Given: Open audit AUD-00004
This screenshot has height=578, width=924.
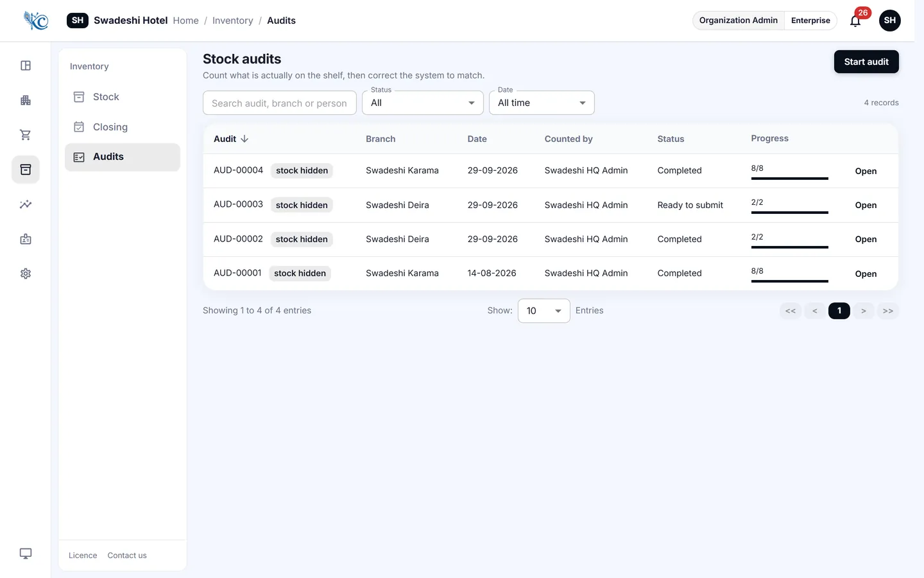Looking at the screenshot, I should point(866,171).
